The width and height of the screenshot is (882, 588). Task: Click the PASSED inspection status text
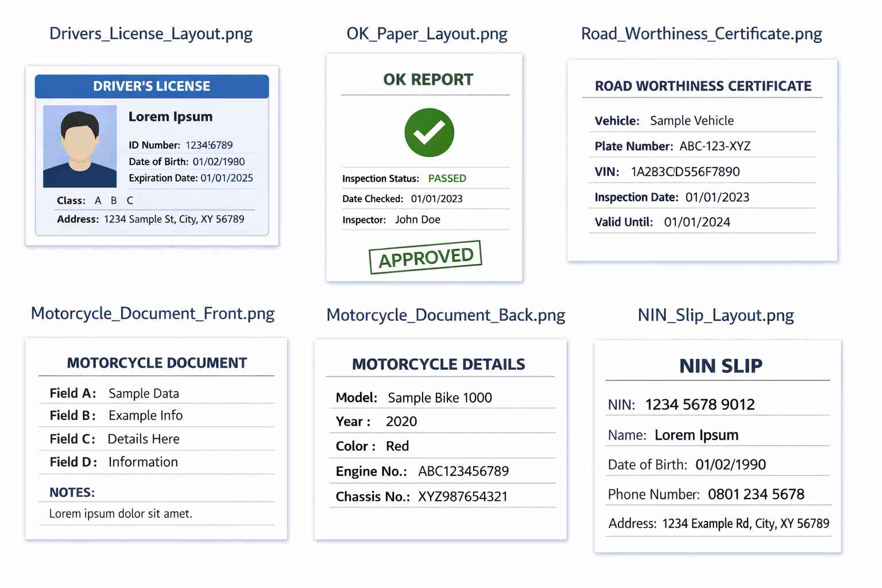pos(447,179)
